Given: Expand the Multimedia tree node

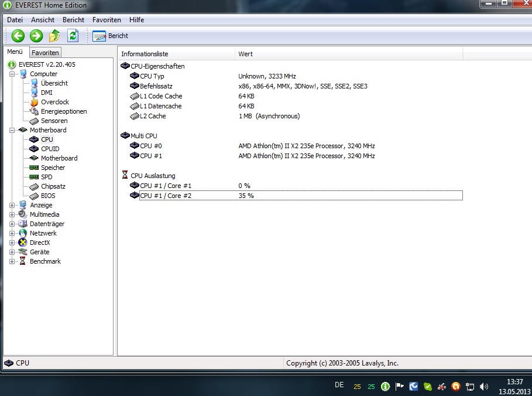Looking at the screenshot, I should coord(12,214).
